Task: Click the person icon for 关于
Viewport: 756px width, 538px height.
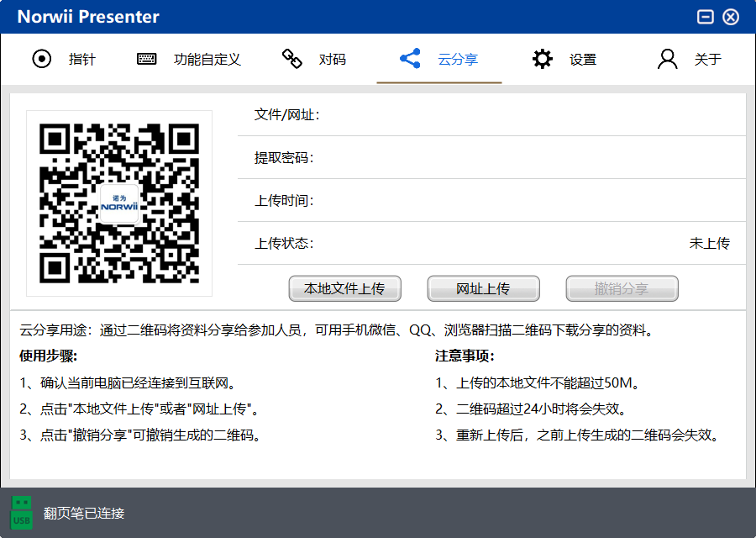Action: (x=667, y=59)
